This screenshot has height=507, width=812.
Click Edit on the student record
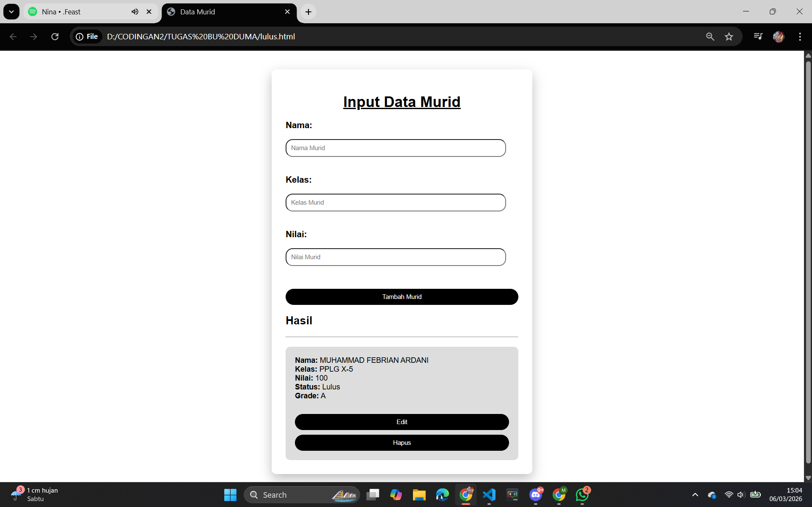(401, 422)
